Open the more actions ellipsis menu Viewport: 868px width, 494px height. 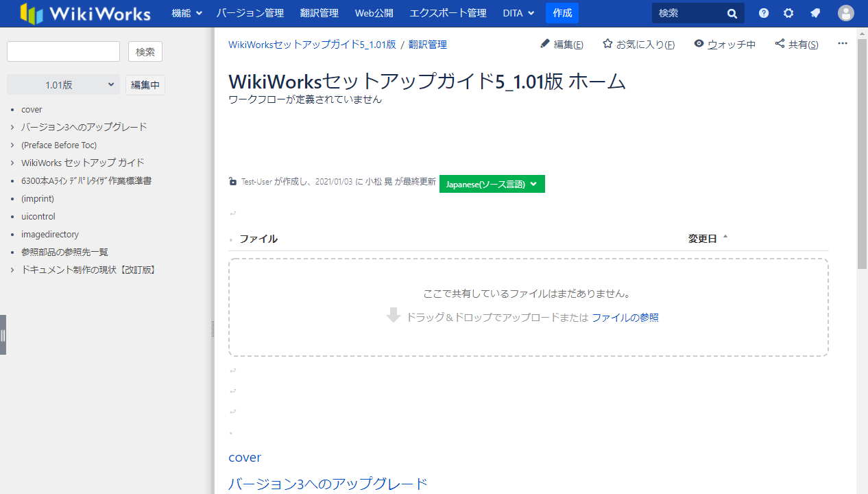click(x=843, y=44)
